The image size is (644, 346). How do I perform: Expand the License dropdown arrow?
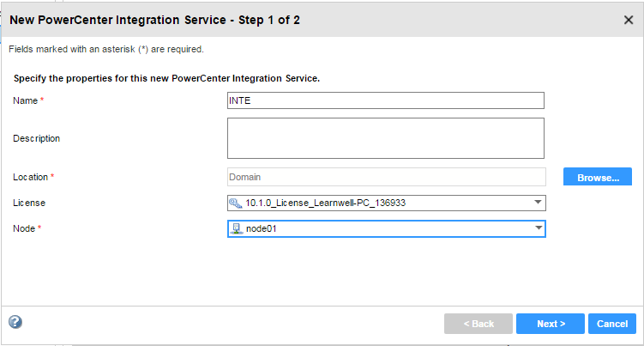538,203
